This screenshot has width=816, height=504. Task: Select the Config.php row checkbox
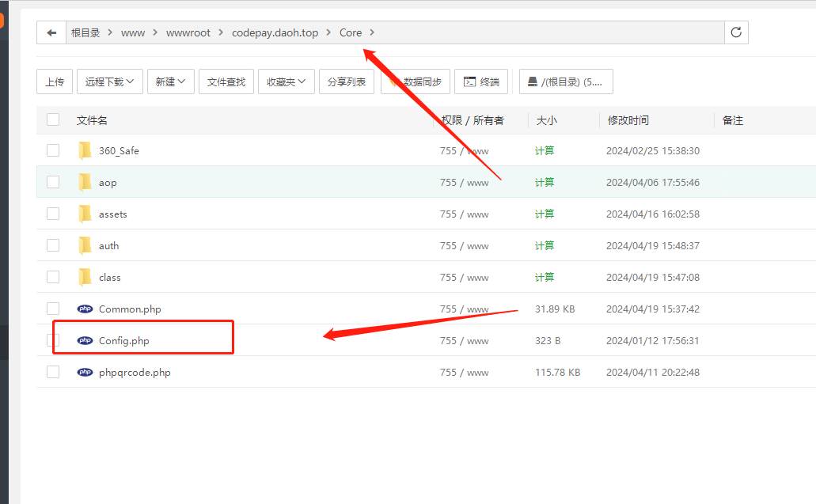[x=53, y=341]
